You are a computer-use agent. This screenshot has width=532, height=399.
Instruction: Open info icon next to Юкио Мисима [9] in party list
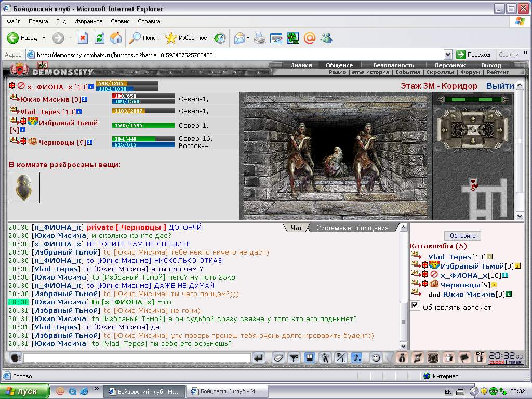[85, 99]
